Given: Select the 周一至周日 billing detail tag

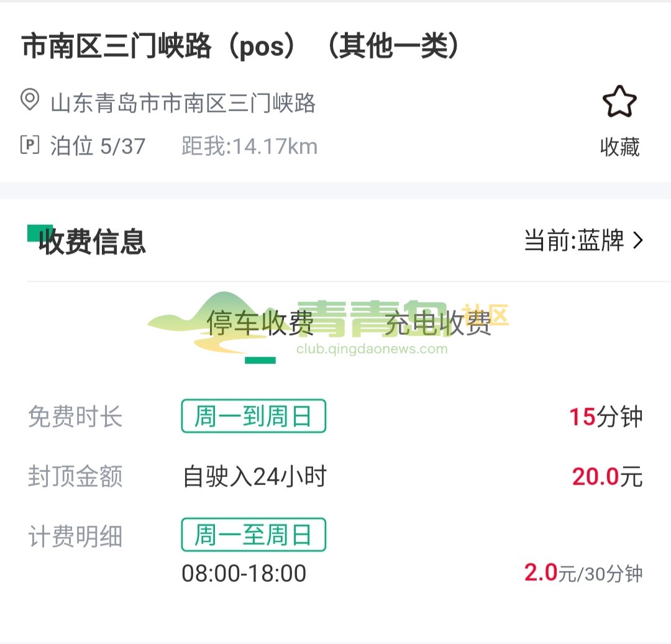Looking at the screenshot, I should click(x=253, y=535).
